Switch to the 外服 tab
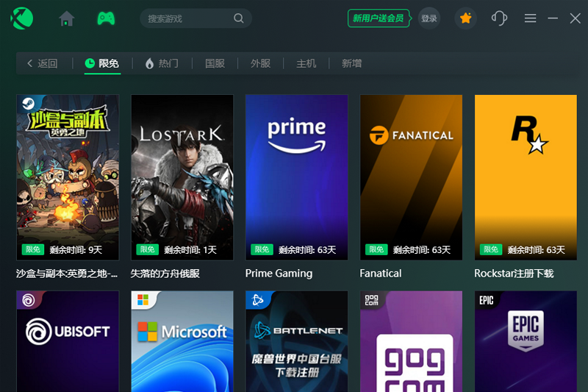588x392 pixels. point(261,63)
